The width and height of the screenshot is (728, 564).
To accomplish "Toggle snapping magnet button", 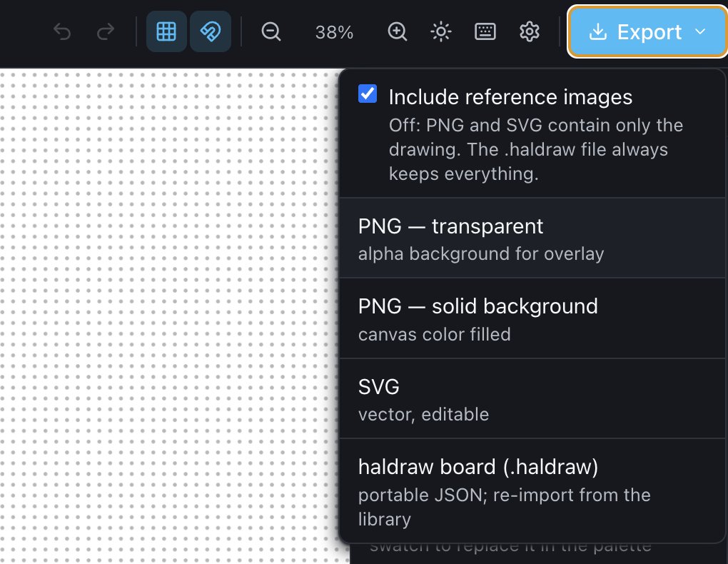I will [211, 31].
